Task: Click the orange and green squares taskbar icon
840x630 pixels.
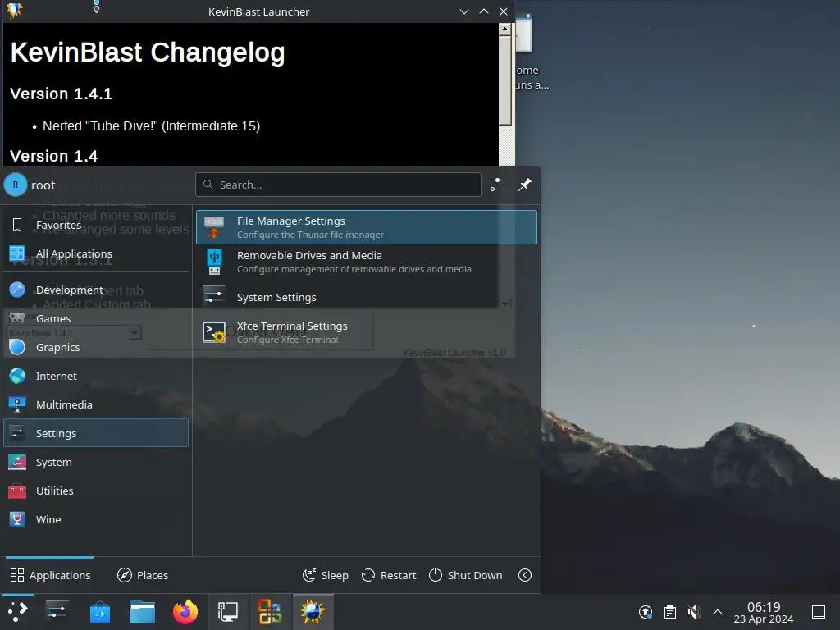Action: pos(270,612)
